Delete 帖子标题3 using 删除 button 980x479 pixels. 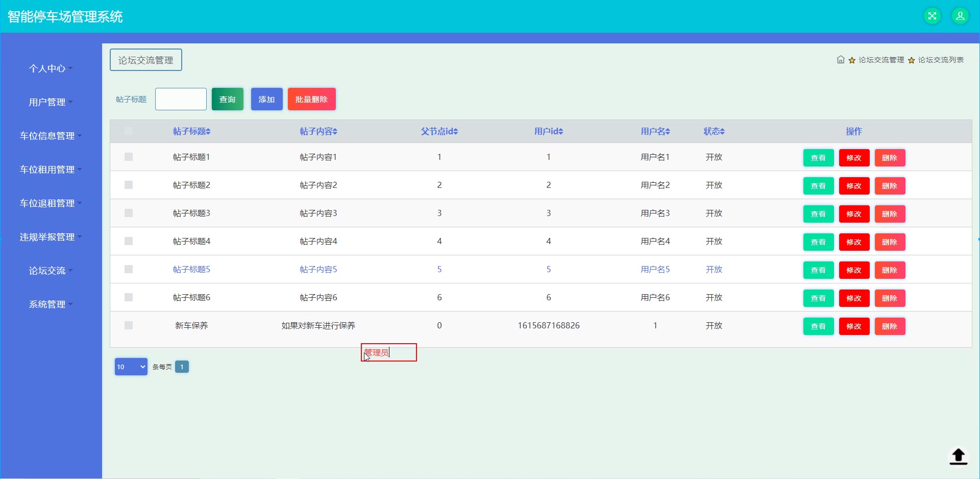[x=890, y=214]
